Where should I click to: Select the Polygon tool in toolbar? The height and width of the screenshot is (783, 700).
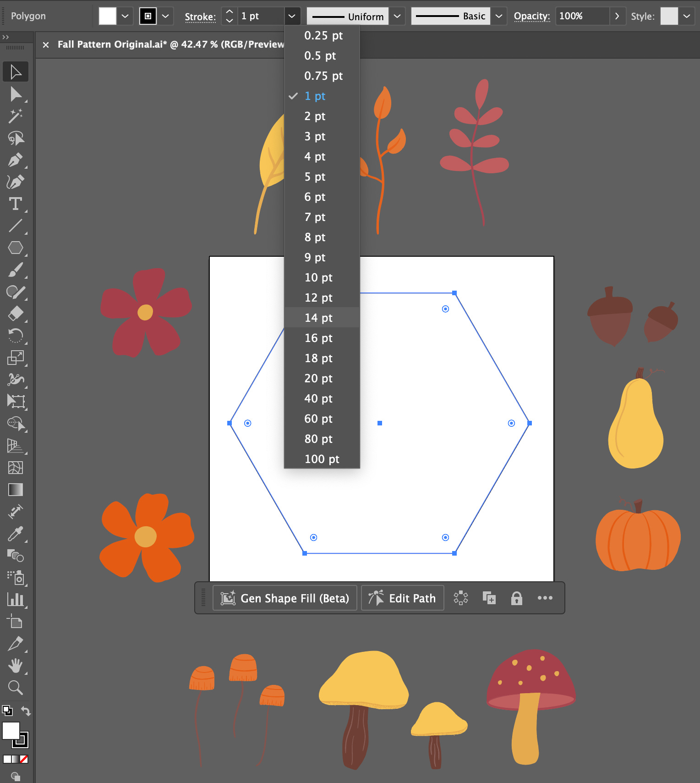tap(16, 248)
